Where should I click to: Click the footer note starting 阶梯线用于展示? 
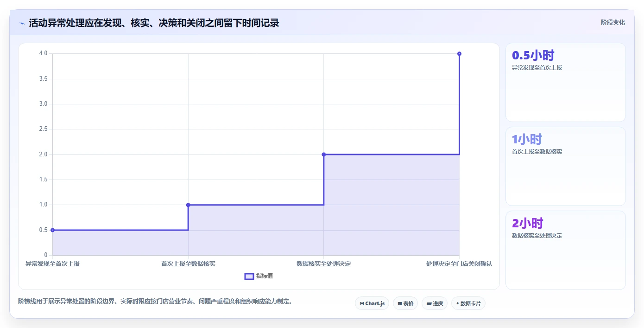pos(155,302)
